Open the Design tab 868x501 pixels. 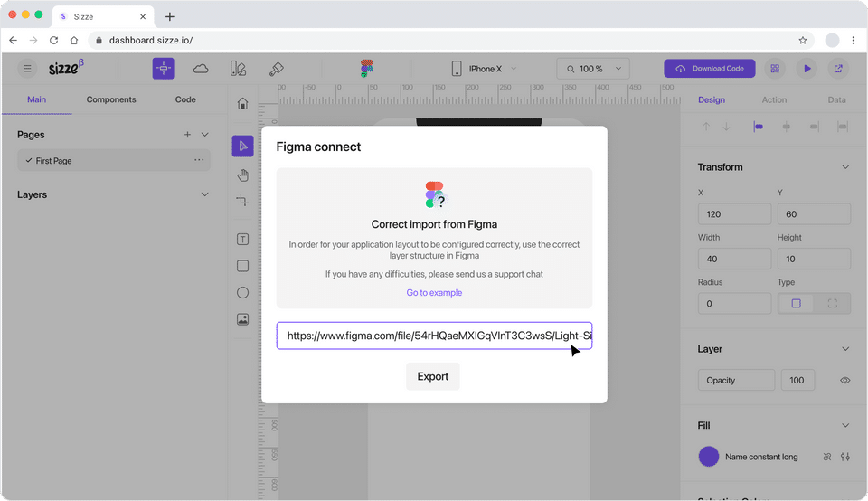pyautogui.click(x=712, y=99)
